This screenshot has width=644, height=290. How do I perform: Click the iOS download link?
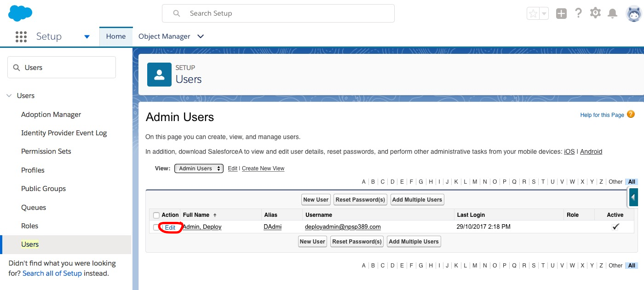[x=569, y=151]
